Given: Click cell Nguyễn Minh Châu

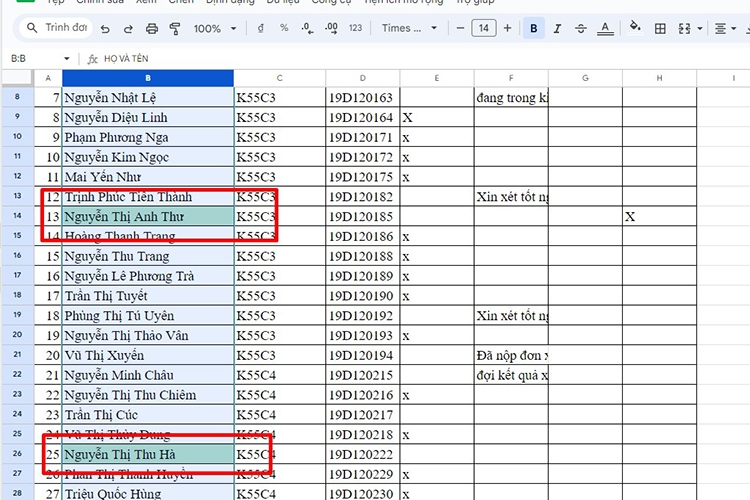Looking at the screenshot, I should [148, 375].
